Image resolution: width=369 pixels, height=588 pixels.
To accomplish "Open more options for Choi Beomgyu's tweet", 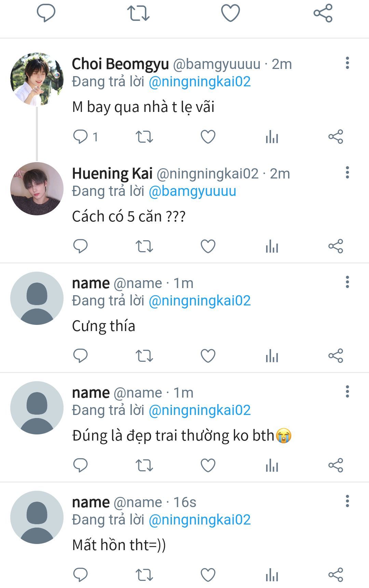I will point(347,63).
